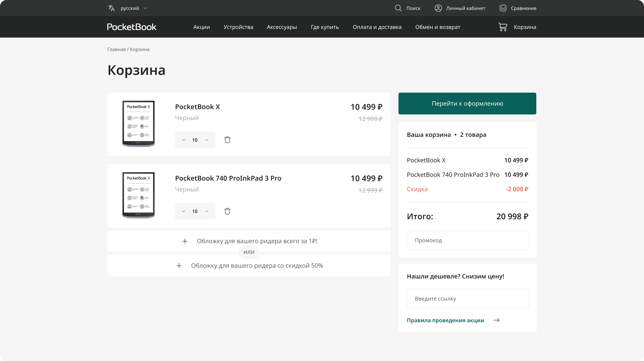Image resolution: width=644 pixels, height=361 pixels.
Task: Click arrow next to Правила проведения акции
Action: click(x=497, y=320)
